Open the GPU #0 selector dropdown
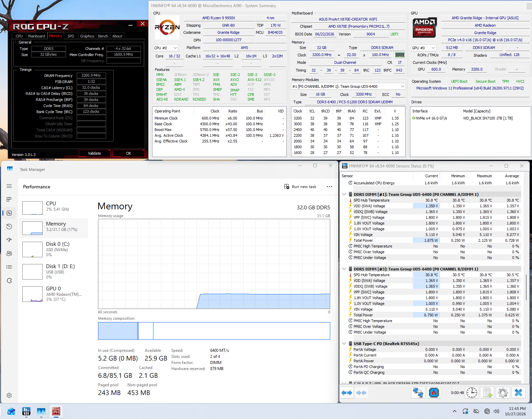532x419 pixels. coord(424,48)
